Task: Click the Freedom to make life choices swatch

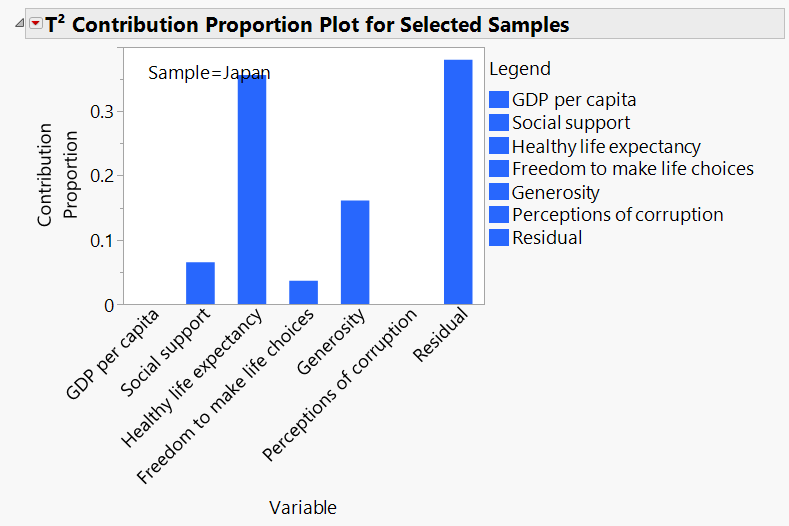Action: click(x=499, y=169)
